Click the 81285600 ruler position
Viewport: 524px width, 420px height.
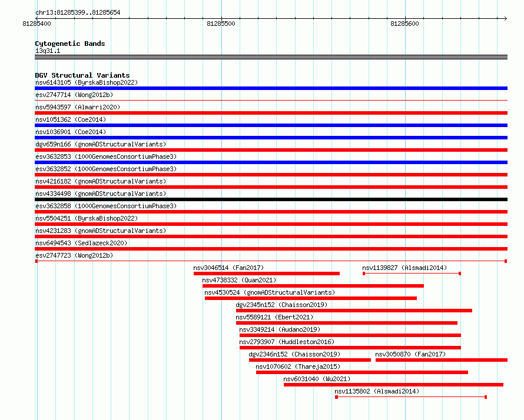tap(404, 24)
